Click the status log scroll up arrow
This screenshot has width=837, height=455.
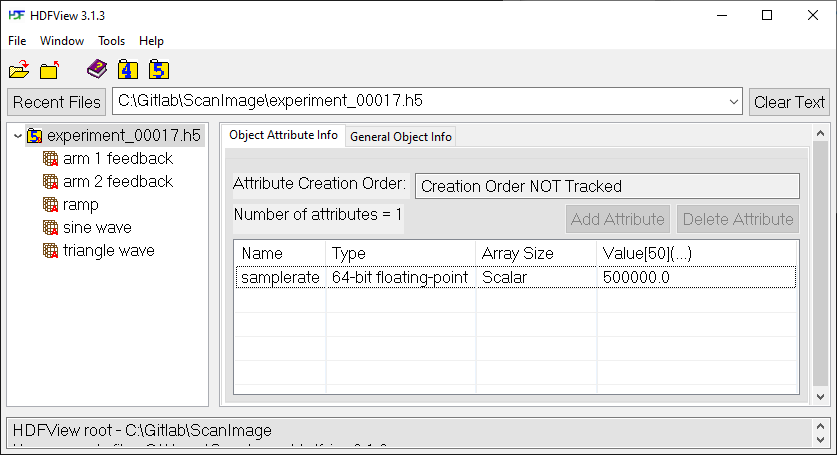[x=820, y=426]
